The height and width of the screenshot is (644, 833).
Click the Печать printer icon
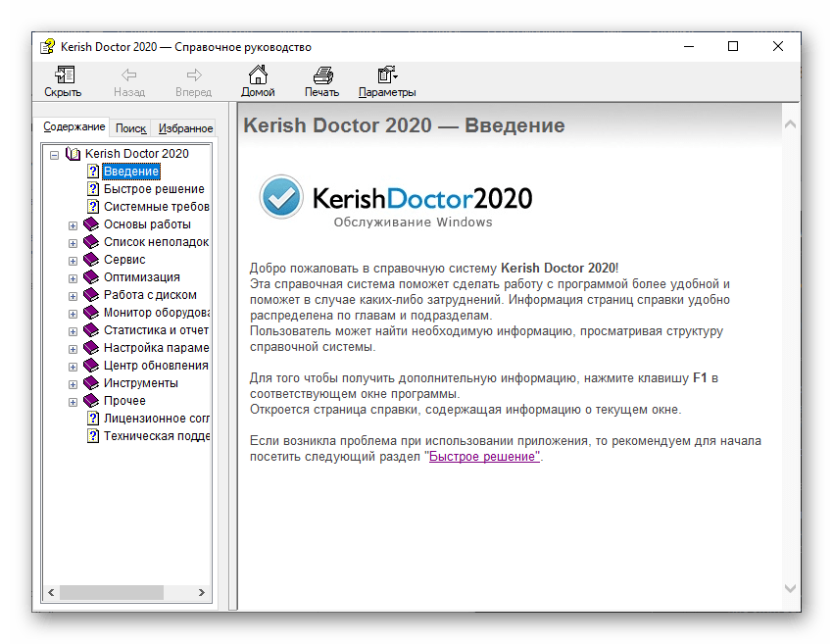(322, 75)
